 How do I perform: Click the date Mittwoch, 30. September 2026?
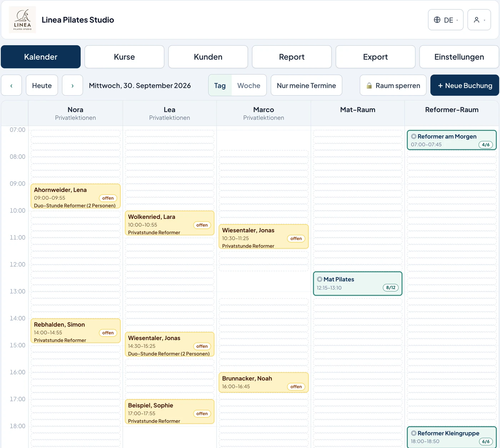(140, 86)
